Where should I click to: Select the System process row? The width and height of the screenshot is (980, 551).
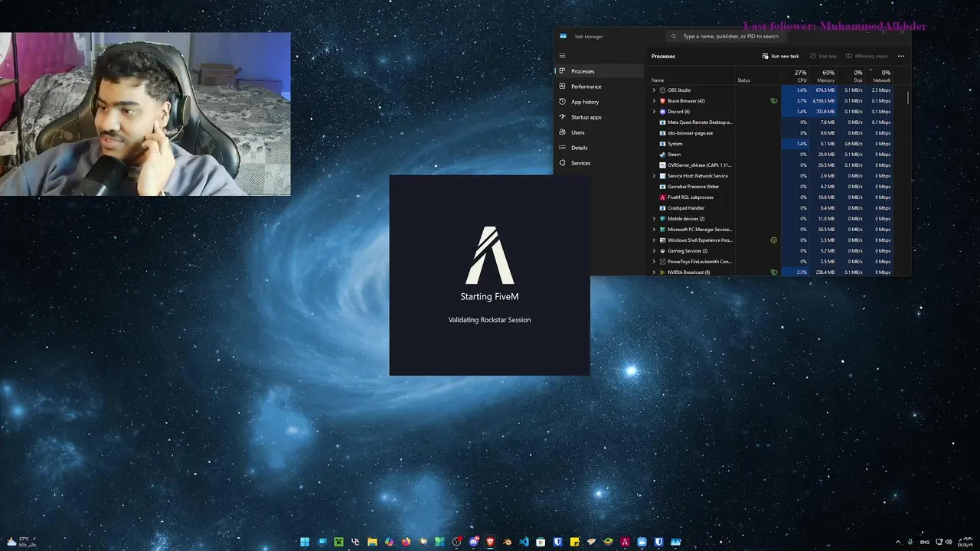point(770,144)
